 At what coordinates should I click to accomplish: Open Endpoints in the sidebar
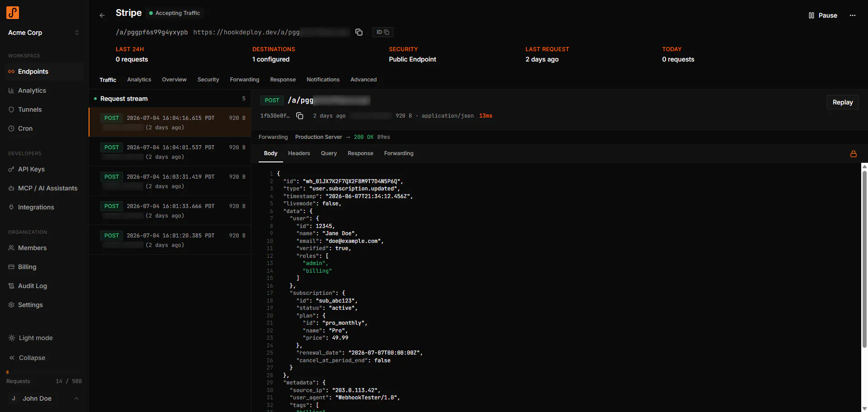(44, 71)
